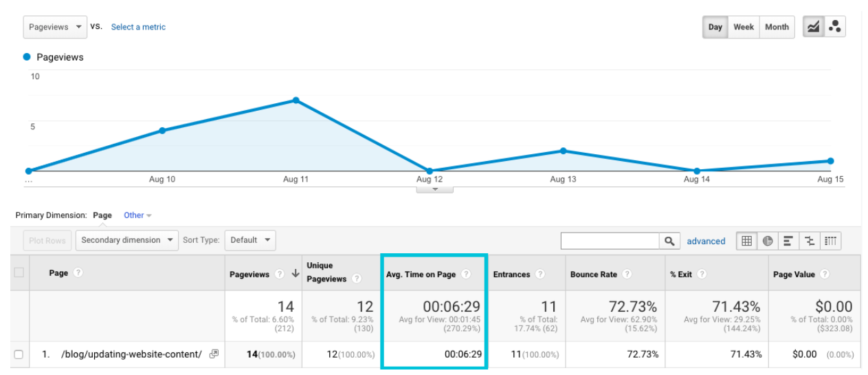Expand the Sort Type Default dropdown
The image size is (868, 375).
250,240
